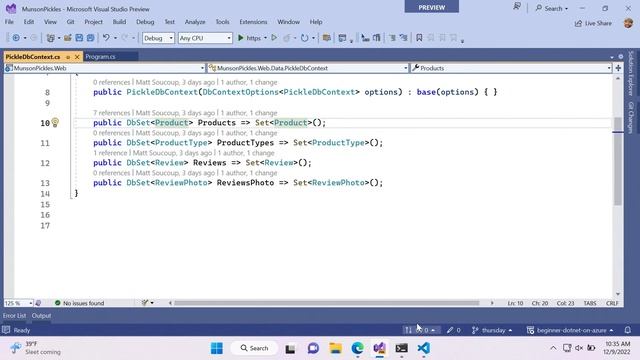Click the Save icon in the toolbar
The height and width of the screenshot is (360, 640).
79,38
